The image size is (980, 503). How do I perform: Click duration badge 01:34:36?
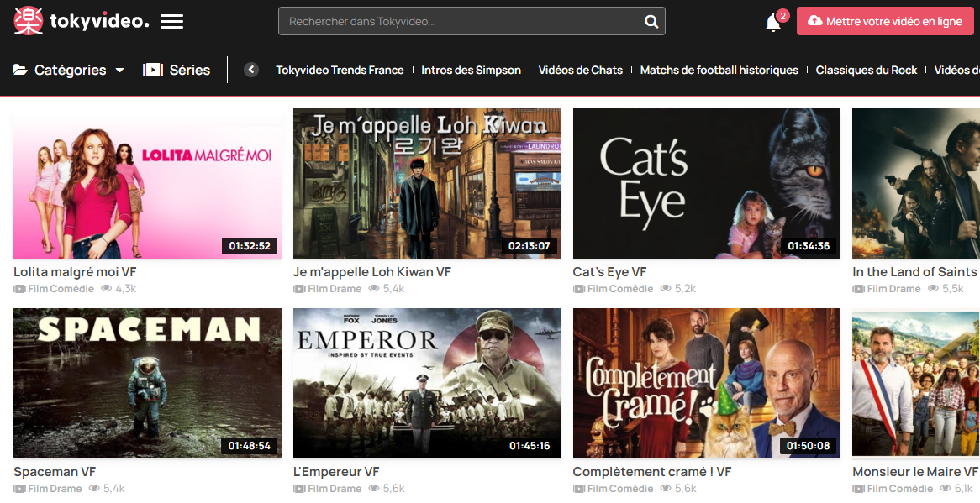tap(809, 246)
